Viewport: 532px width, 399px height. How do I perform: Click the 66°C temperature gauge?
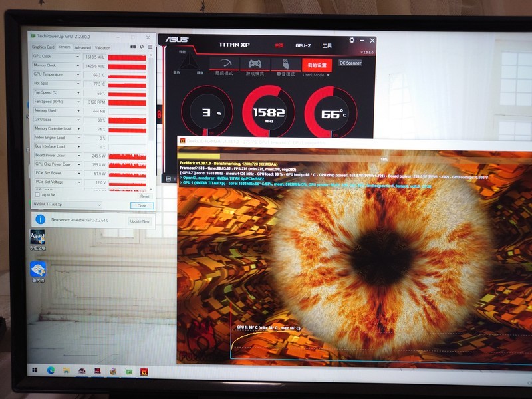coord(331,112)
